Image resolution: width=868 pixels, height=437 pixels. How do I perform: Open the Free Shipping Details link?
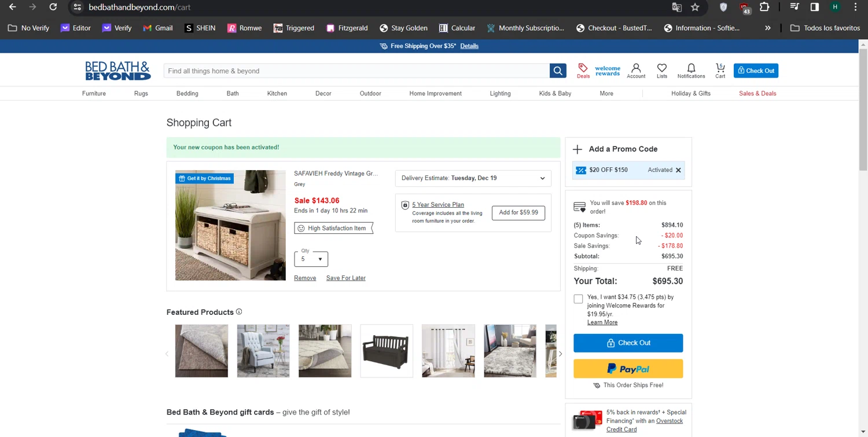click(x=469, y=46)
